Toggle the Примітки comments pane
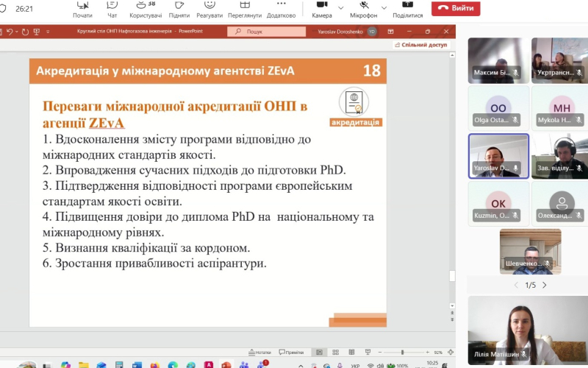Viewport: 588px width, 368px height. 291,353
